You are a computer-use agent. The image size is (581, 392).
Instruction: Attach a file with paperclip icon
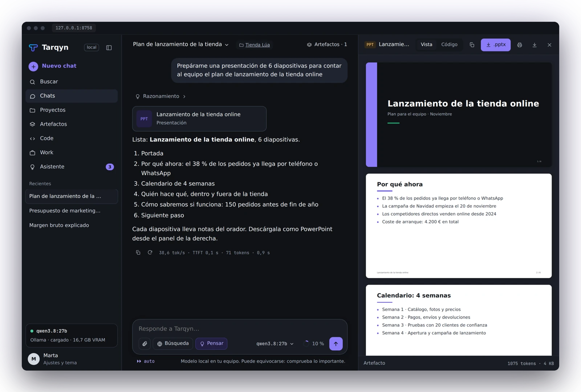click(x=145, y=343)
